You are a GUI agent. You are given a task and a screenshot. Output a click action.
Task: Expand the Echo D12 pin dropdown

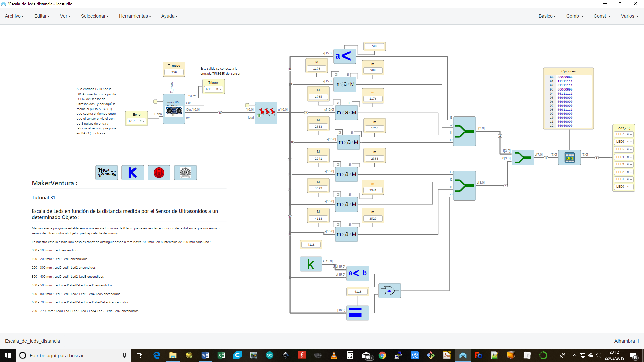[x=144, y=121]
